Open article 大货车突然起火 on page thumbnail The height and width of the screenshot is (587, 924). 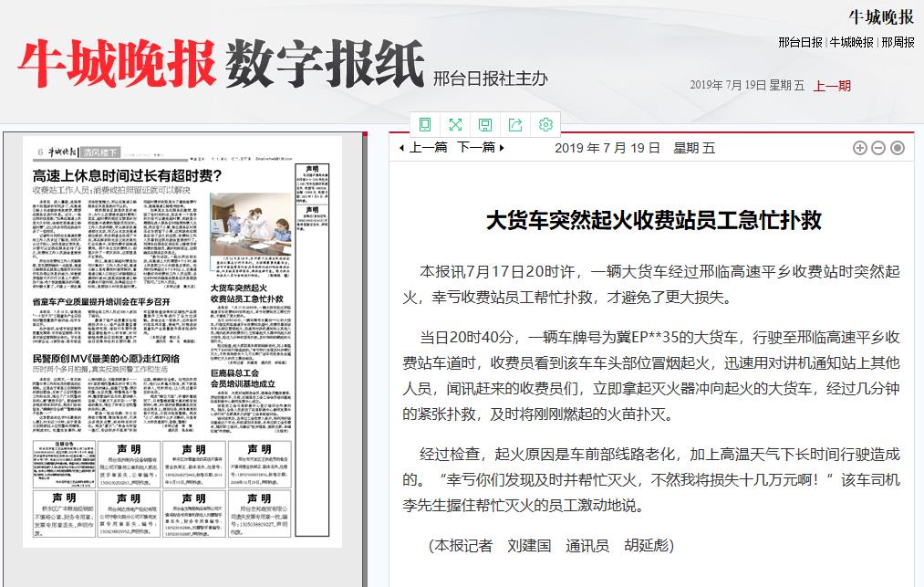247,293
